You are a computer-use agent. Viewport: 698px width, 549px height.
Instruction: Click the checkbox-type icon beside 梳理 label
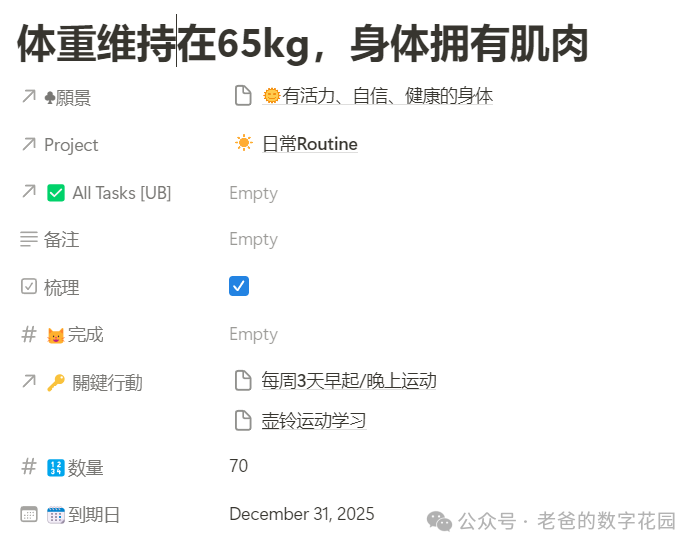[29, 288]
